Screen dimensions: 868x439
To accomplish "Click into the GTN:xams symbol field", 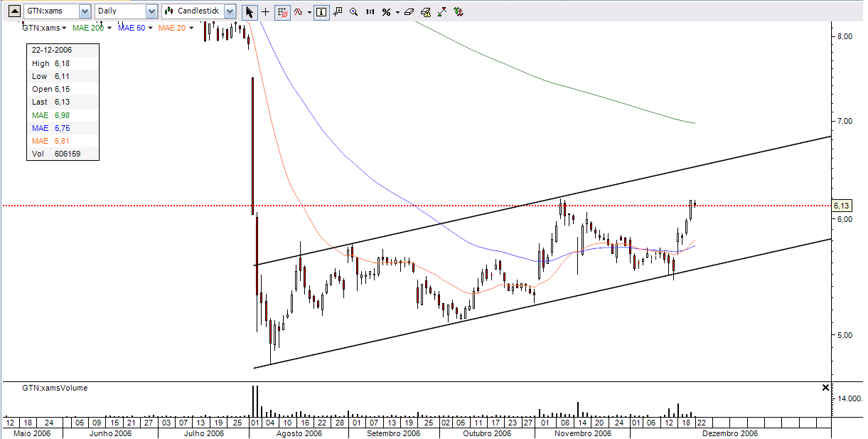I will pyautogui.click(x=50, y=11).
